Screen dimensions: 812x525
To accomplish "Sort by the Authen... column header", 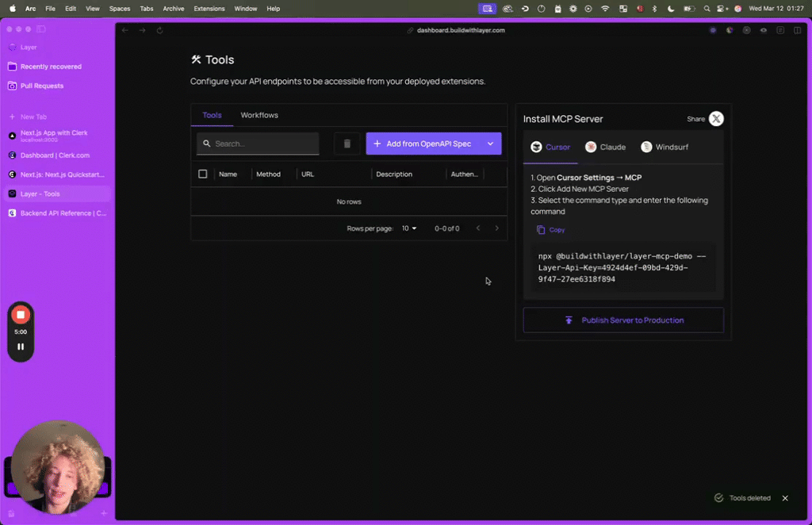I will pyautogui.click(x=464, y=174).
